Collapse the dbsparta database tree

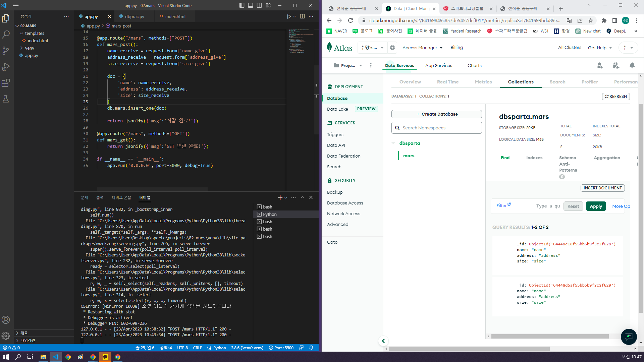(x=393, y=143)
